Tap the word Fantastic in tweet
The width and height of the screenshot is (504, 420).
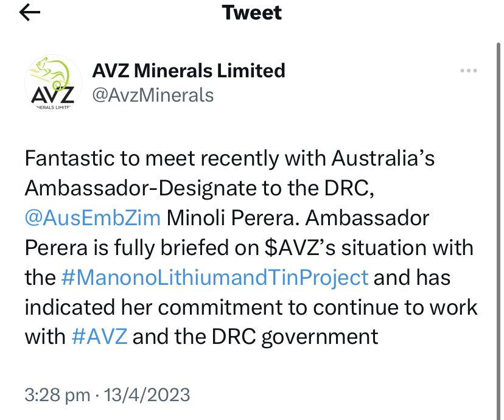[68, 159]
